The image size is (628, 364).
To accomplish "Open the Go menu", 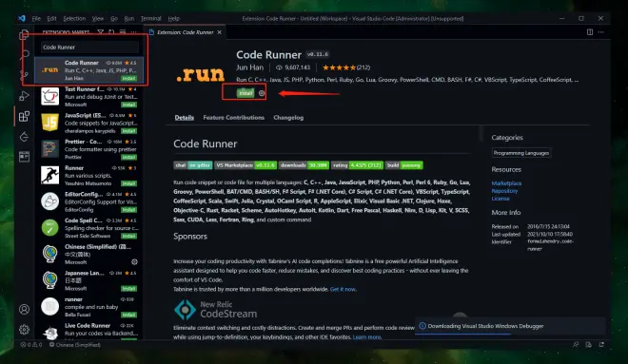I will [x=114, y=18].
